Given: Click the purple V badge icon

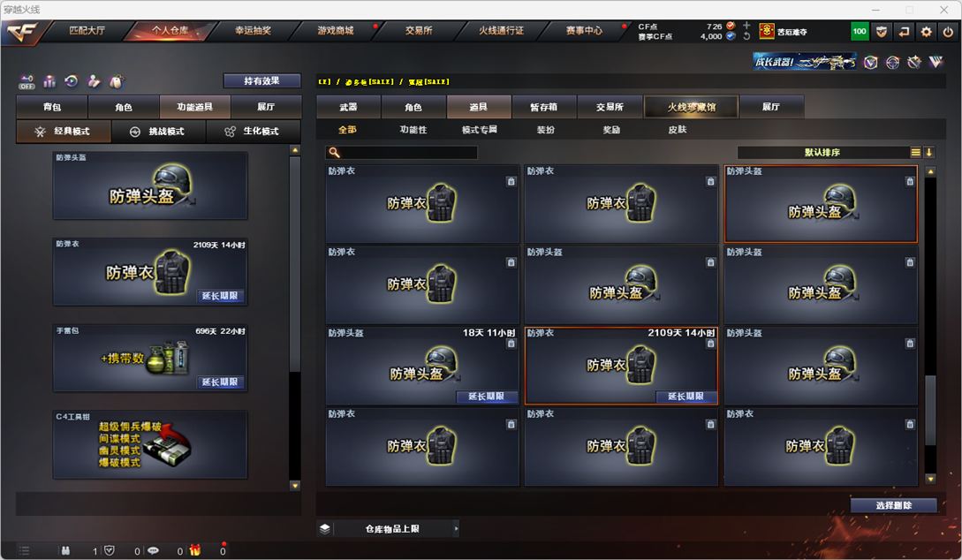Looking at the screenshot, I should [871, 62].
